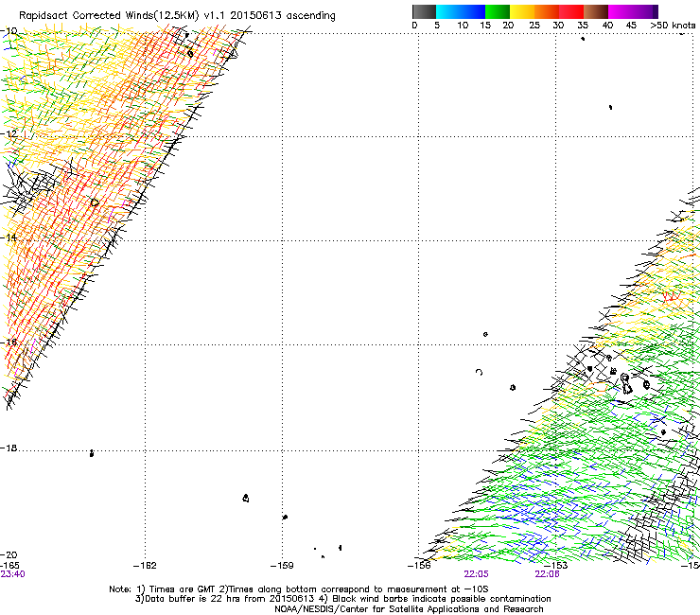Click the '-162' longitude axis label
This screenshot has height=615, width=700.
[x=145, y=566]
